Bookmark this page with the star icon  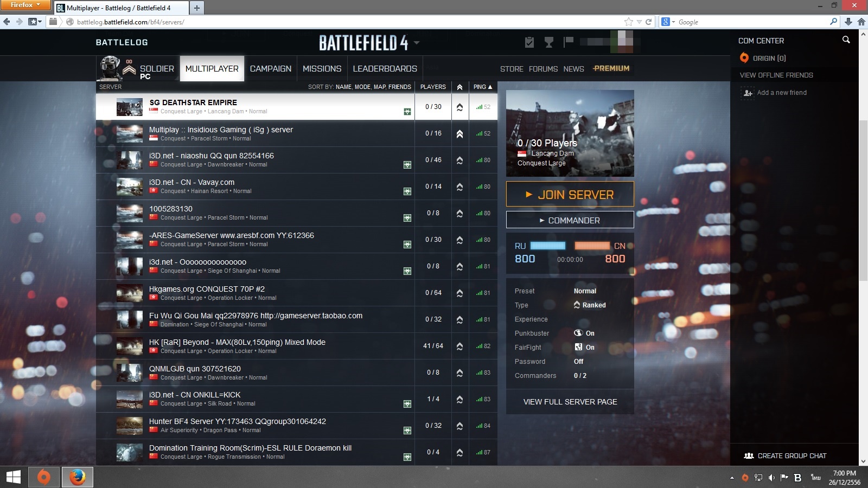[x=629, y=22]
